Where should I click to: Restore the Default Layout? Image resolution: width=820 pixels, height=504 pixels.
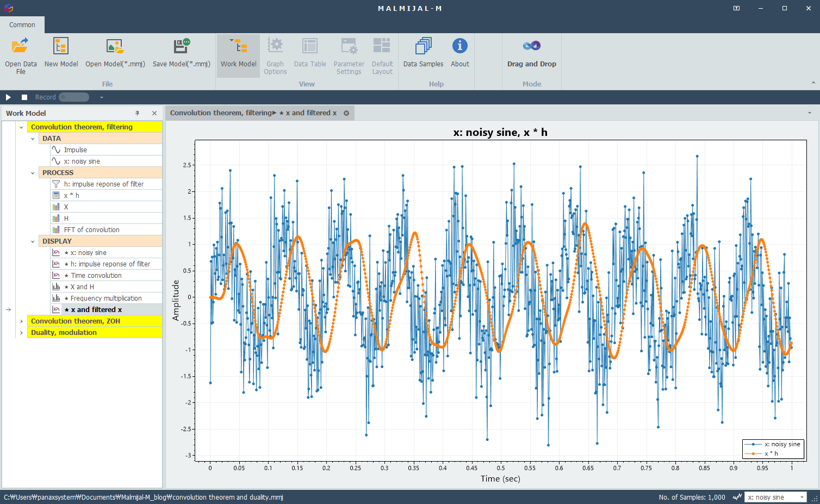click(382, 55)
